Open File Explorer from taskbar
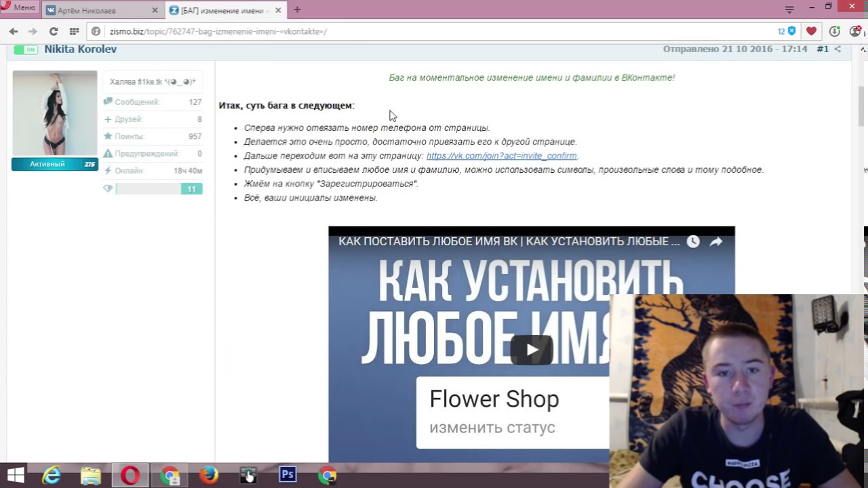 click(x=91, y=476)
